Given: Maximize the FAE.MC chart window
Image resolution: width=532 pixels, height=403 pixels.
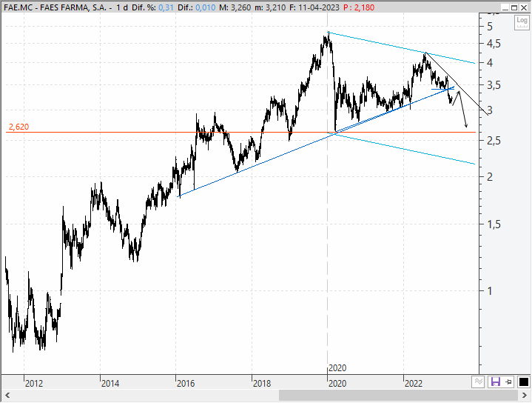Looking at the screenshot, I should click(514, 7).
